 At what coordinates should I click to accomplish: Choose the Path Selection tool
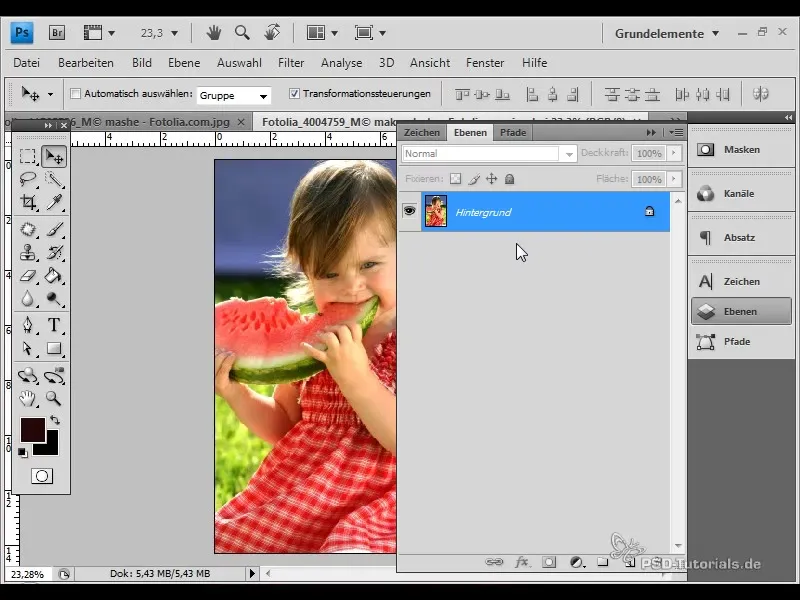pyautogui.click(x=28, y=348)
